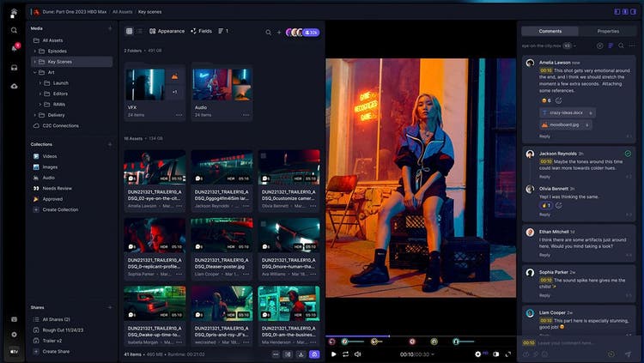Open timecode format dropdown at 00:10
The width and height of the screenshot is (644, 363).
tap(433, 354)
